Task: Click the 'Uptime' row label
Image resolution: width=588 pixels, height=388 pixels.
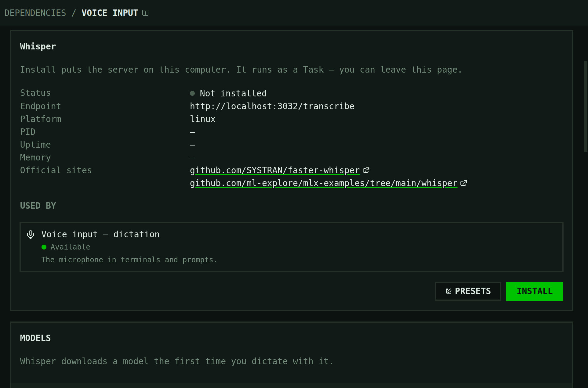Action: [x=35, y=145]
